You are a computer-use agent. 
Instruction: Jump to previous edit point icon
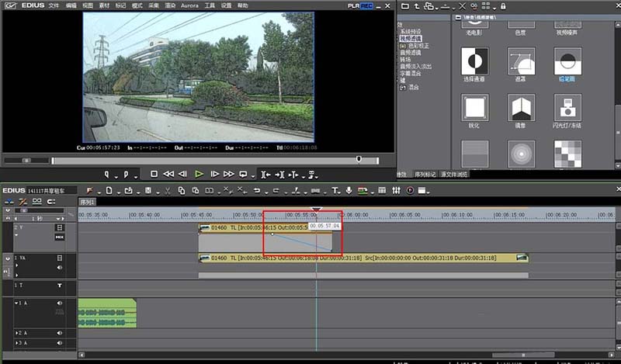click(265, 175)
